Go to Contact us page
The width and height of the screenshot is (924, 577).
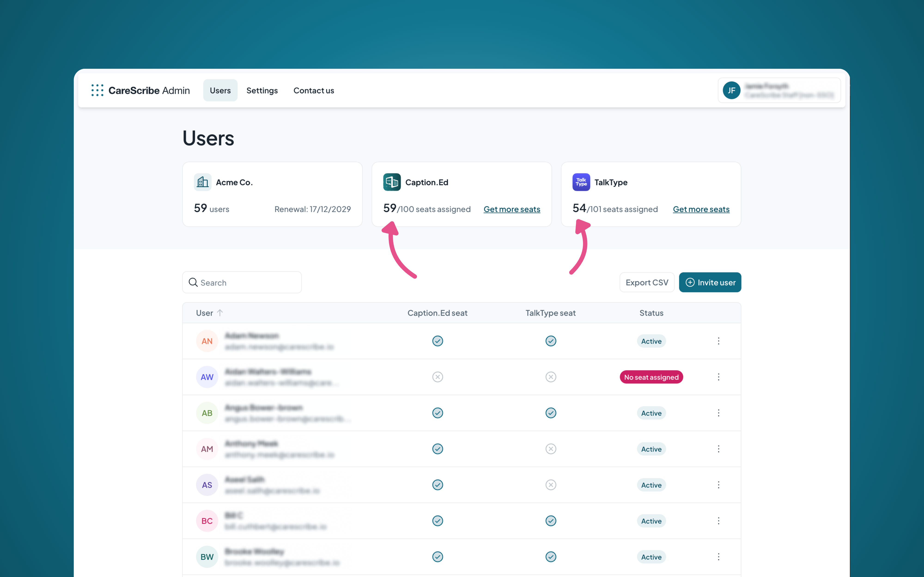click(x=313, y=90)
